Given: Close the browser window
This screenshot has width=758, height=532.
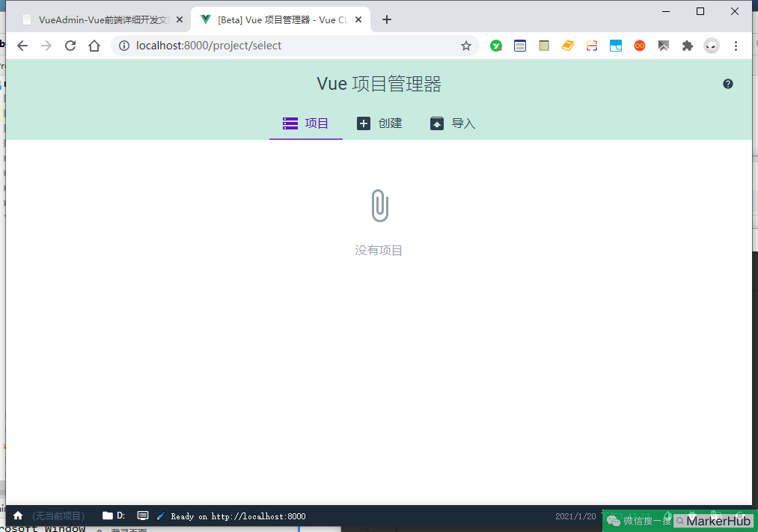Looking at the screenshot, I should coord(735,11).
